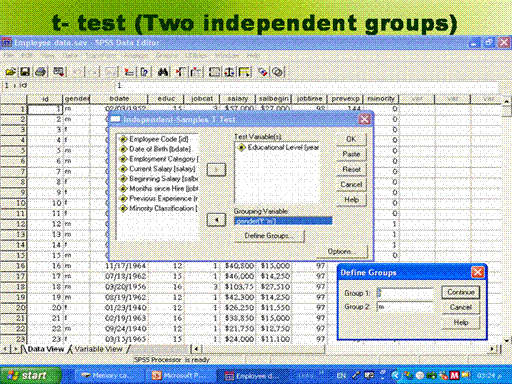512x384 pixels.
Task: Click row 16 header in the data grid
Action: tap(13, 266)
